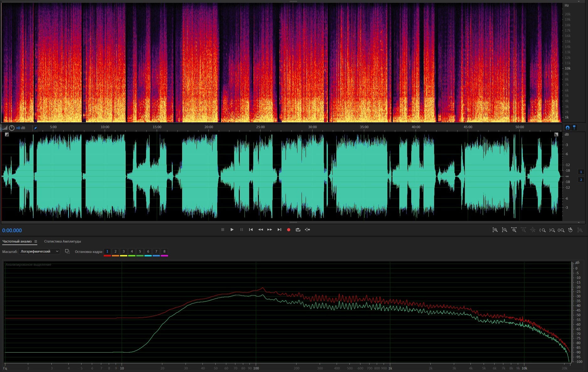Viewport: 588px width, 372px height.
Task: Toggle Skip Selection button
Action: pyautogui.click(x=307, y=230)
